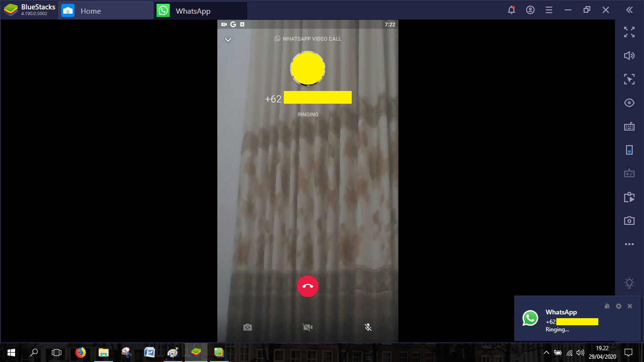Screen dimensions: 644x362
Task: Select the WhatsApp tab
Action: (201, 11)
